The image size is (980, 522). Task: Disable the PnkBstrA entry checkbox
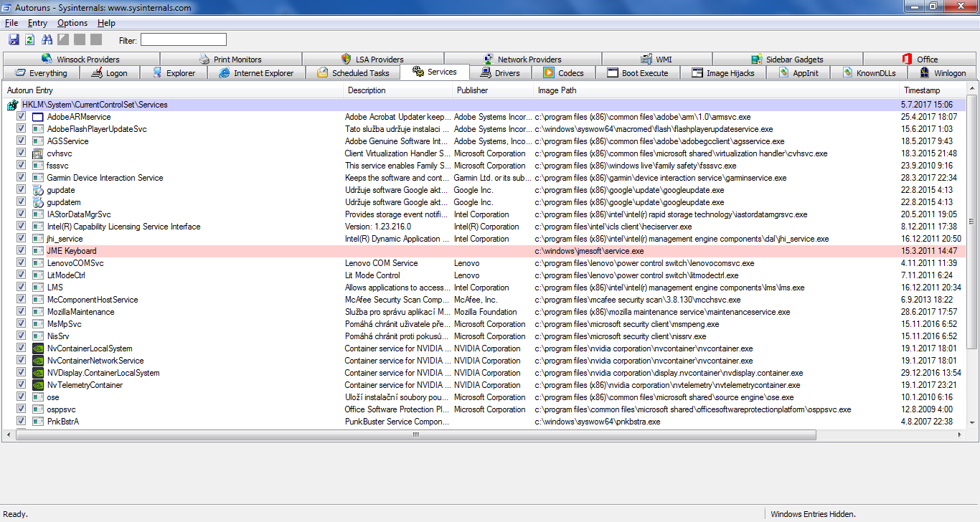[x=22, y=422]
